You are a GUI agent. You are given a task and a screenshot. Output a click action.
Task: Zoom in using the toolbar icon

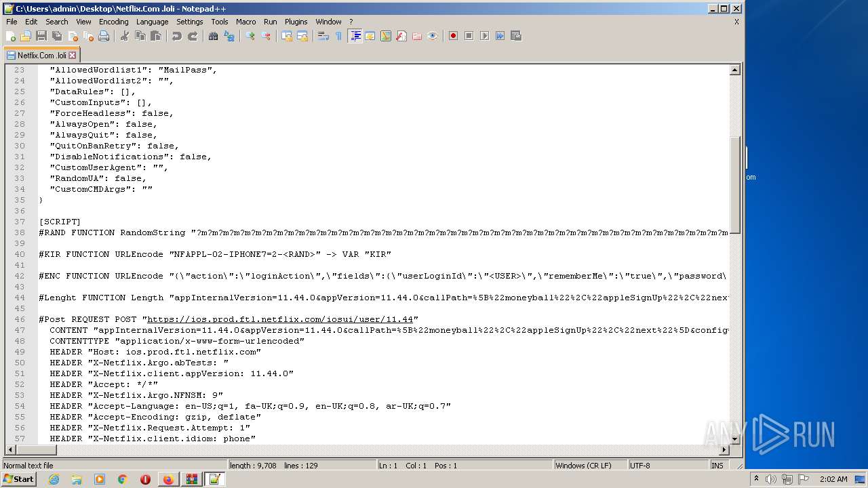point(250,36)
